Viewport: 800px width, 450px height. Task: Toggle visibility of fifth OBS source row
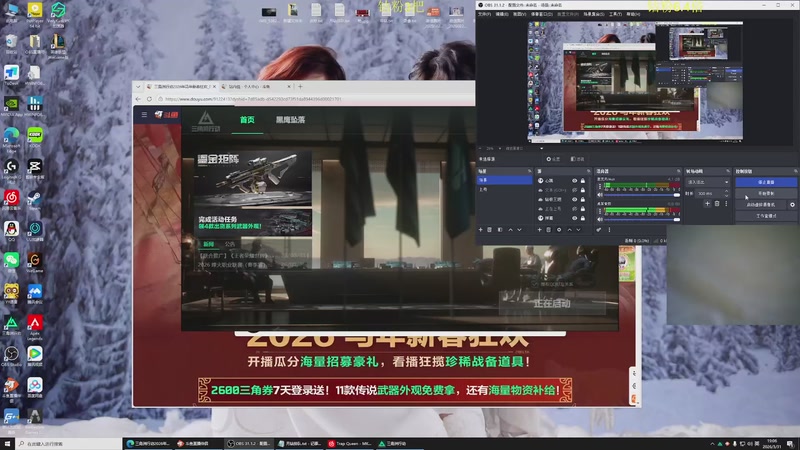click(x=574, y=218)
